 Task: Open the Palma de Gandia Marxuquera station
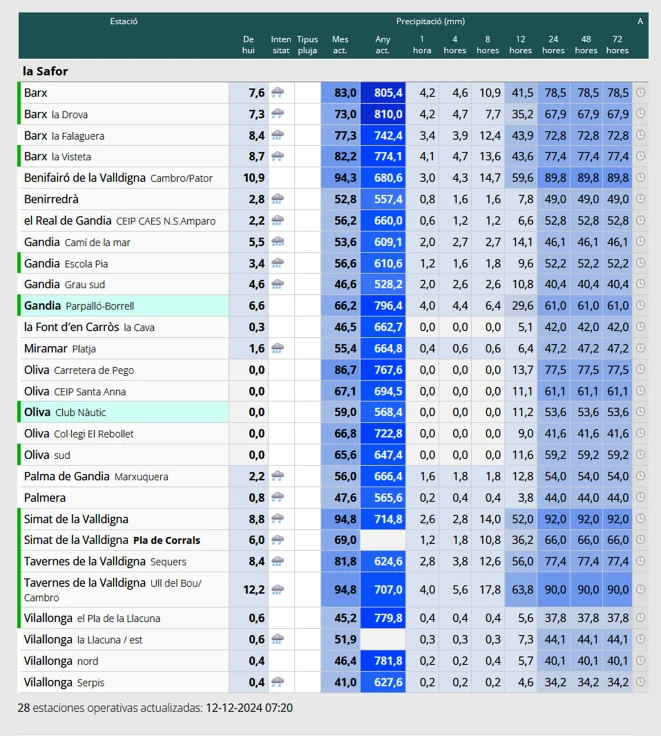(x=96, y=476)
